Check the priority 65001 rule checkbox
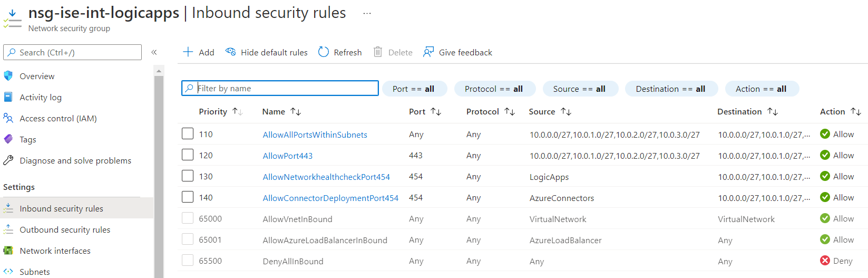This screenshot has width=868, height=278. (x=188, y=239)
